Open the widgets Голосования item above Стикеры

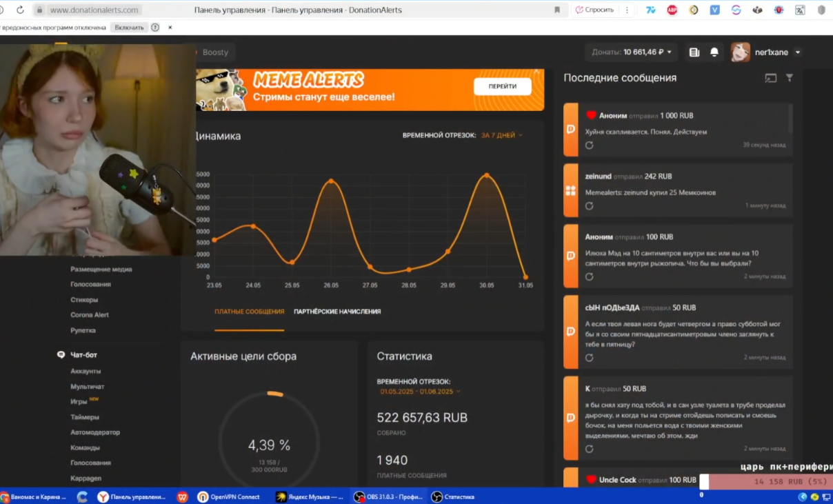coord(90,285)
